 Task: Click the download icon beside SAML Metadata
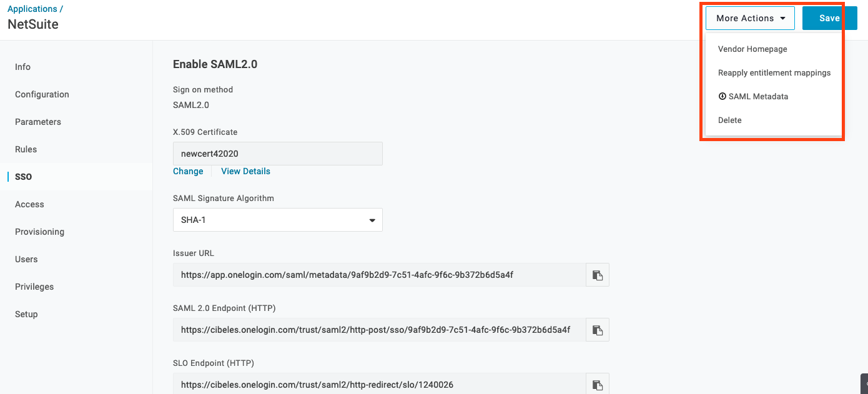click(x=724, y=96)
